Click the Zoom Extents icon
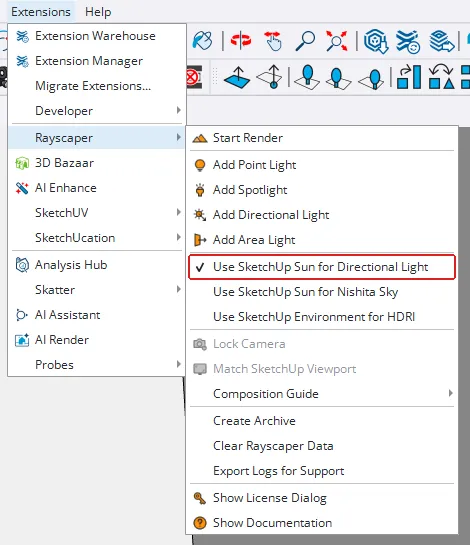 tap(336, 41)
